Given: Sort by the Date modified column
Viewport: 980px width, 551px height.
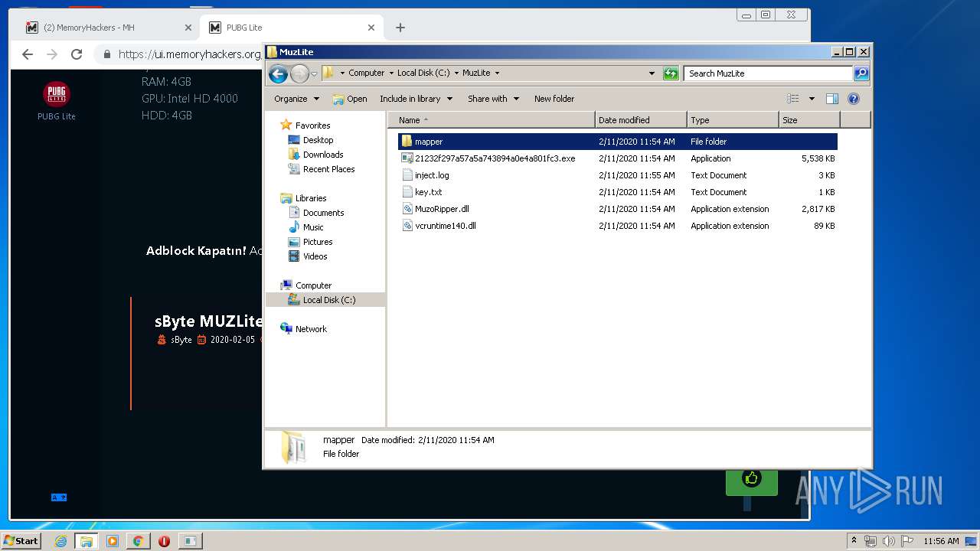Looking at the screenshot, I should (641, 120).
